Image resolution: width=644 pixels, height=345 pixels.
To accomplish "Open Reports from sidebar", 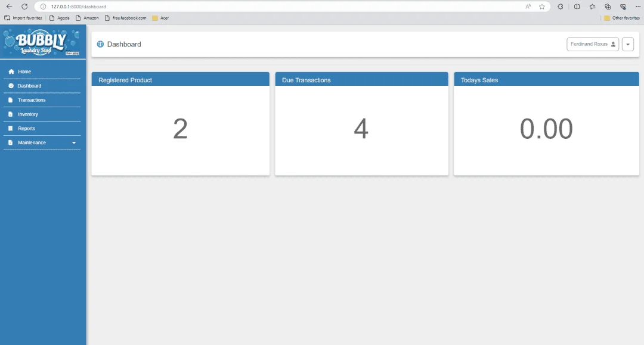I will (42, 128).
